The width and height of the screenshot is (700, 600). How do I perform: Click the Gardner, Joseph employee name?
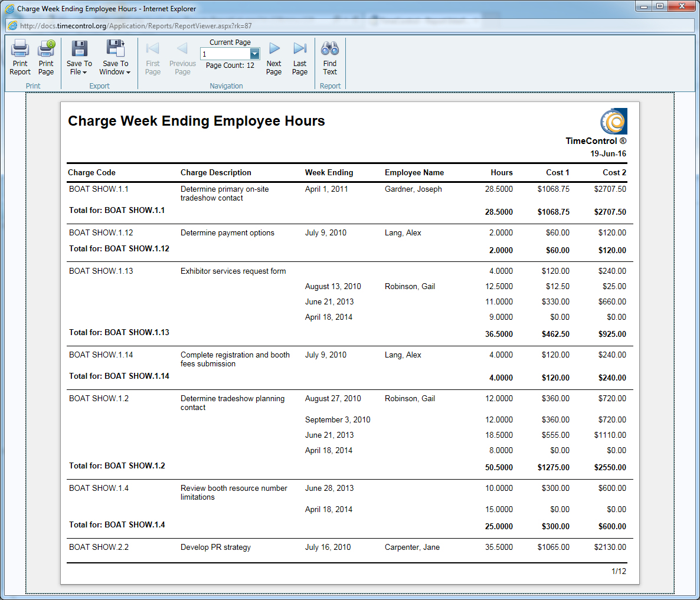coord(413,189)
